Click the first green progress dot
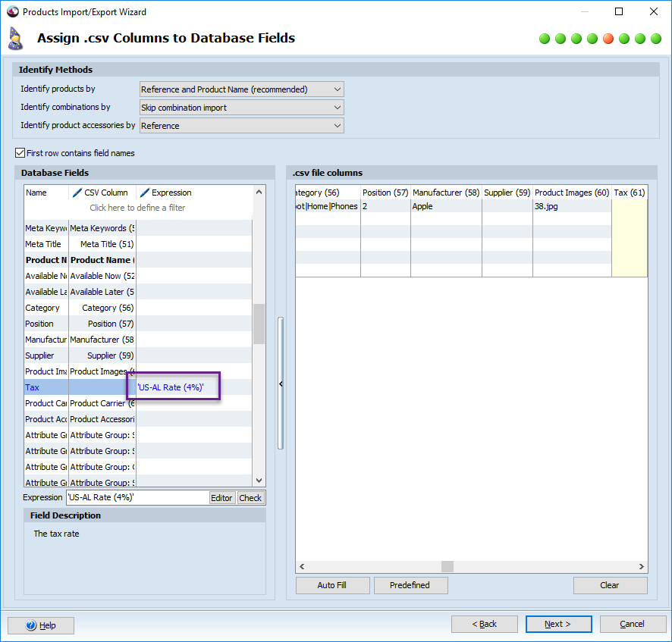 click(x=545, y=39)
